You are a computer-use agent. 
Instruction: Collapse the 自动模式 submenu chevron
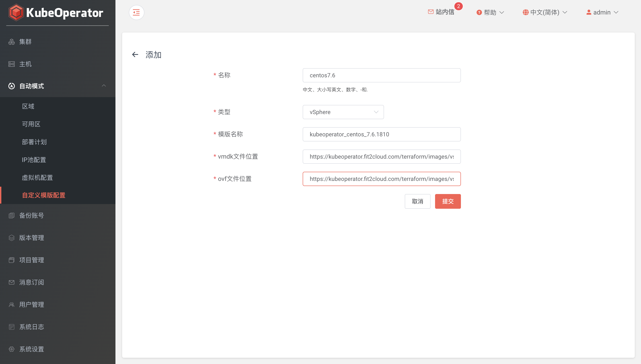(x=104, y=86)
